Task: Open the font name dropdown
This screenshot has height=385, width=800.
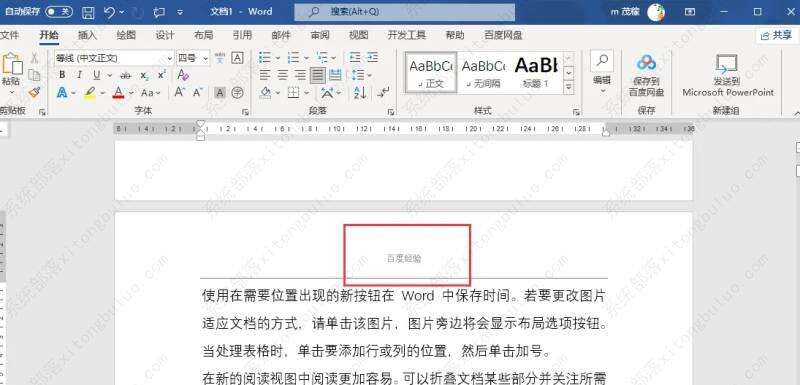Action: pos(169,58)
